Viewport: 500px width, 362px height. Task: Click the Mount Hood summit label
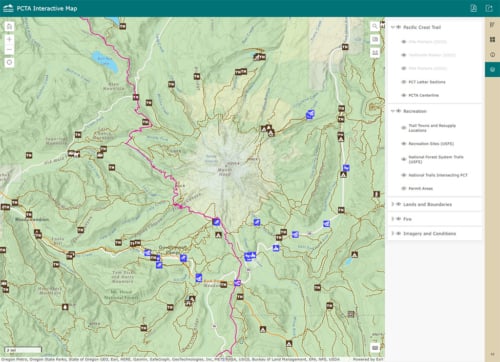[225, 172]
